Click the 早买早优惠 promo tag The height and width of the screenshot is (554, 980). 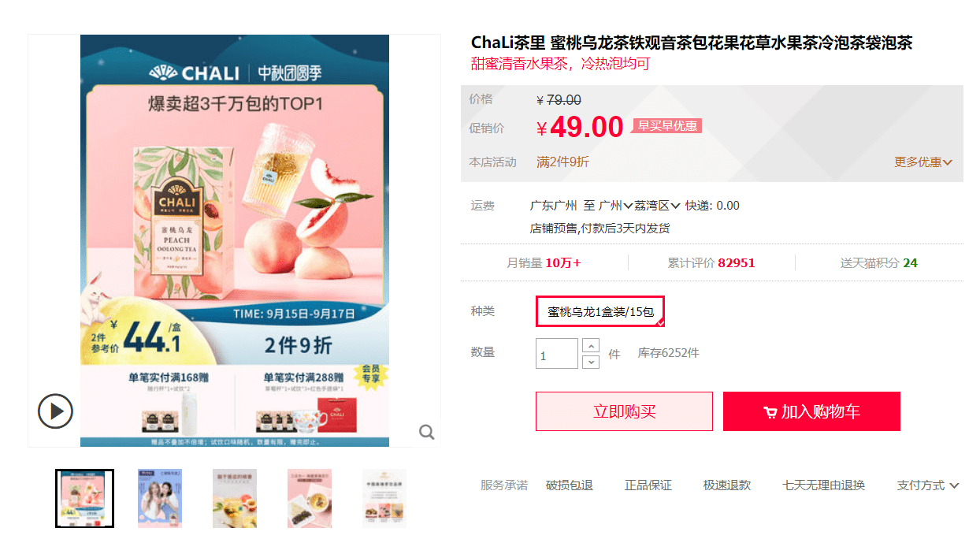[667, 126]
